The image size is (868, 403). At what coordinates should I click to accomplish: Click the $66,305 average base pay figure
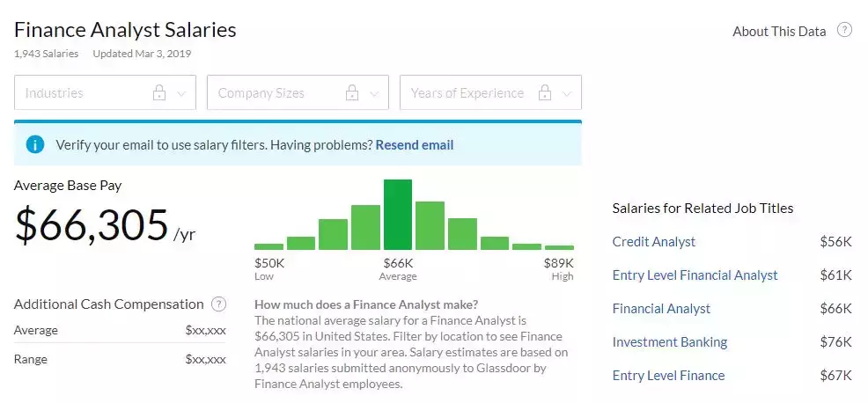92,225
